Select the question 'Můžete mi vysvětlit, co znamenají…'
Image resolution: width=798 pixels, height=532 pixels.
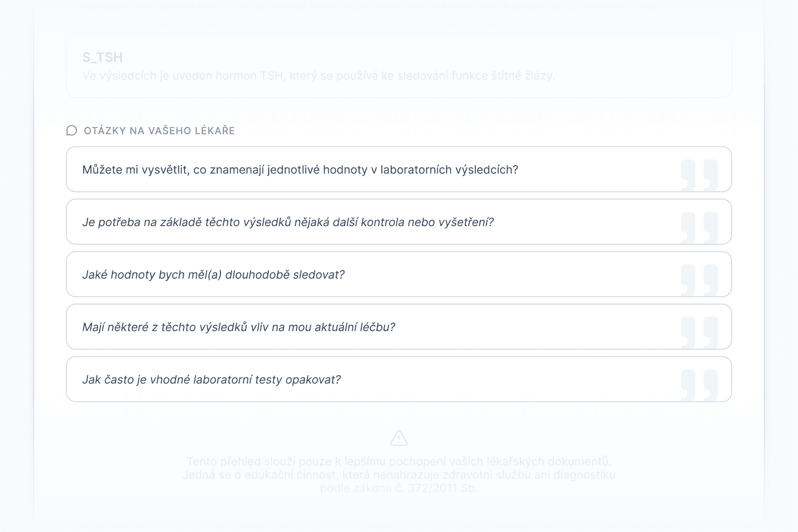click(x=300, y=170)
